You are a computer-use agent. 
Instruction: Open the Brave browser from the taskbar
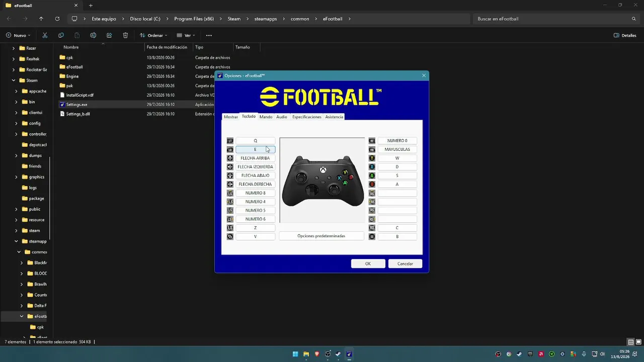[316, 354]
